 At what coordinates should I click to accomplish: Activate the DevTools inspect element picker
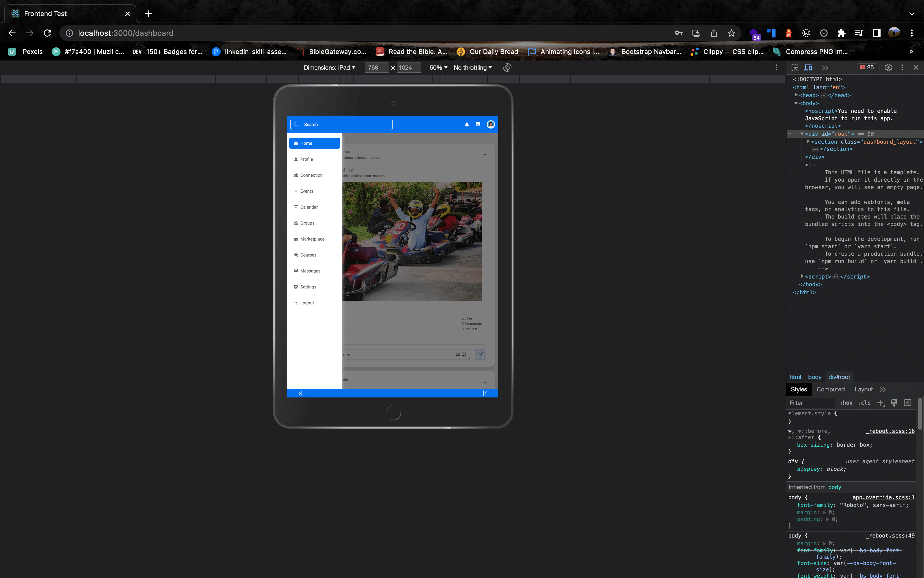point(794,67)
